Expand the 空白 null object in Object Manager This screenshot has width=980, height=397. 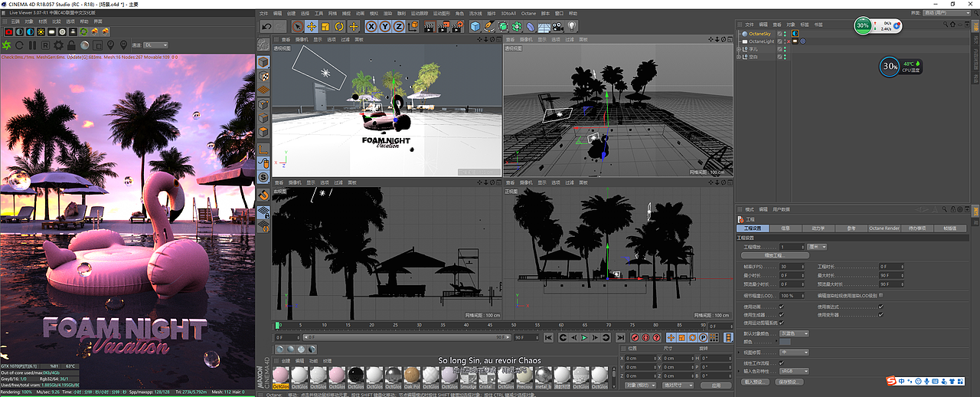(x=739, y=57)
